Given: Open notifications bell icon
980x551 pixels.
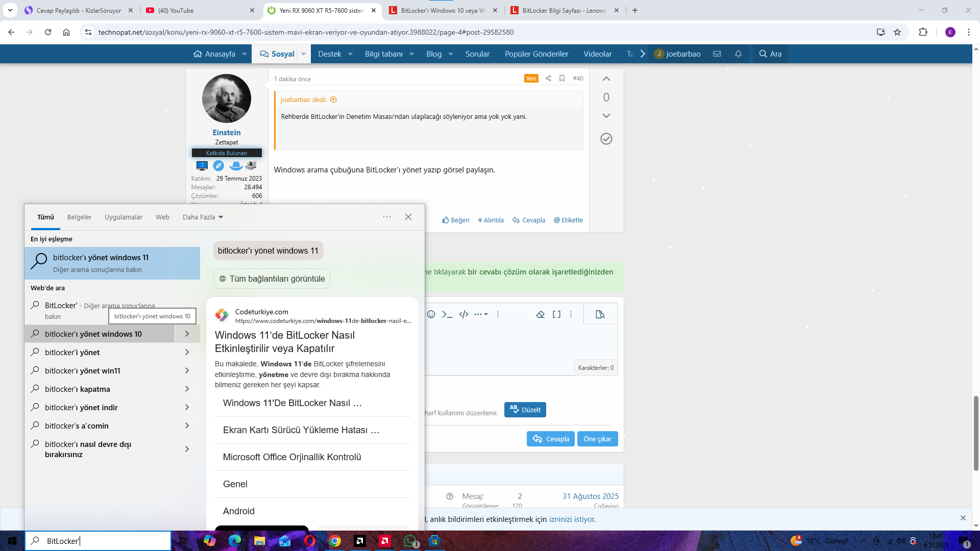Looking at the screenshot, I should click(x=738, y=54).
